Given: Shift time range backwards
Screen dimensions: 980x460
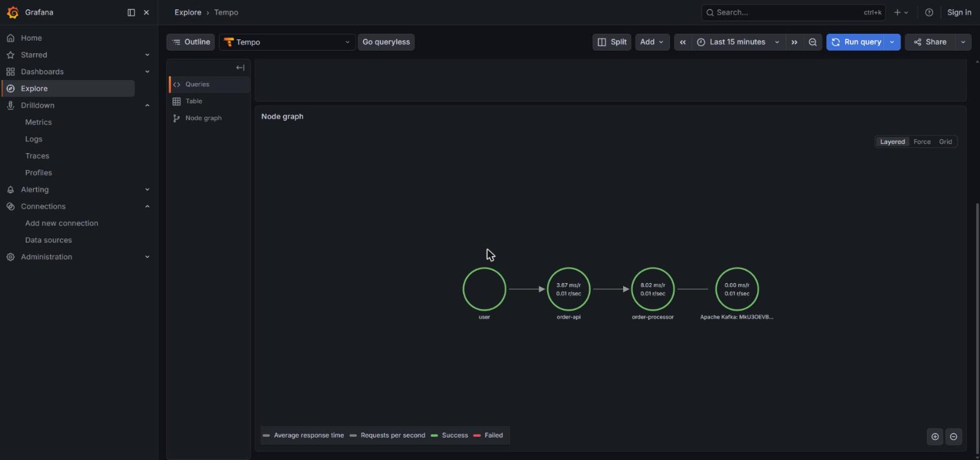Looking at the screenshot, I should tap(682, 42).
